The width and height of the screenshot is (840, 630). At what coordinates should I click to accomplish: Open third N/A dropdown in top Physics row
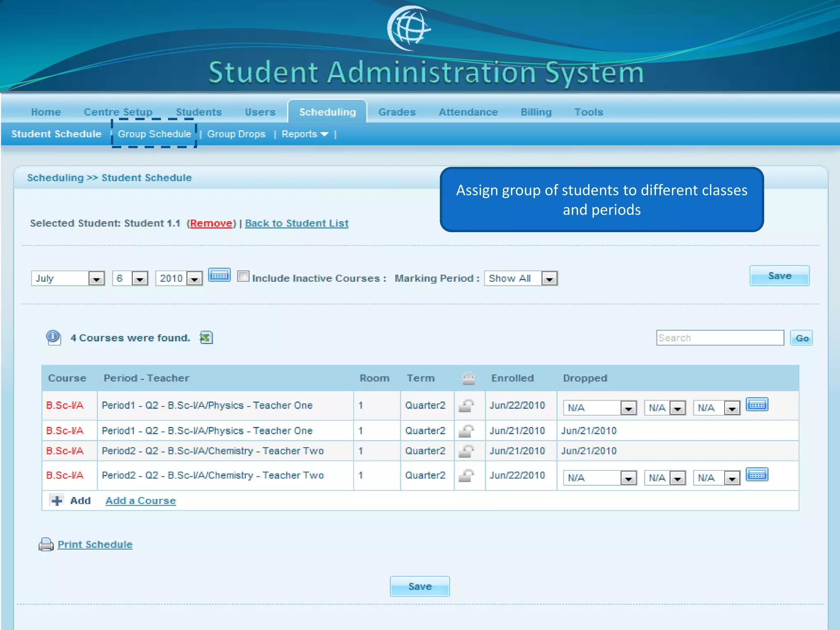[717, 408]
